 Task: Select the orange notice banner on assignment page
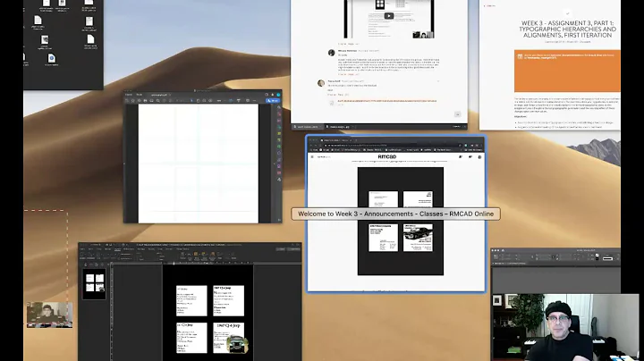click(567, 71)
